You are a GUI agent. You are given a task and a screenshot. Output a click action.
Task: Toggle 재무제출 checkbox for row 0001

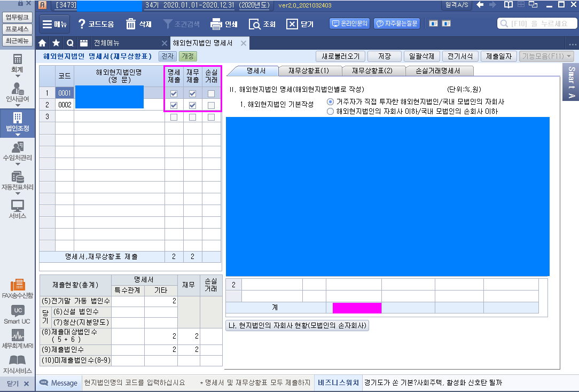tap(192, 94)
